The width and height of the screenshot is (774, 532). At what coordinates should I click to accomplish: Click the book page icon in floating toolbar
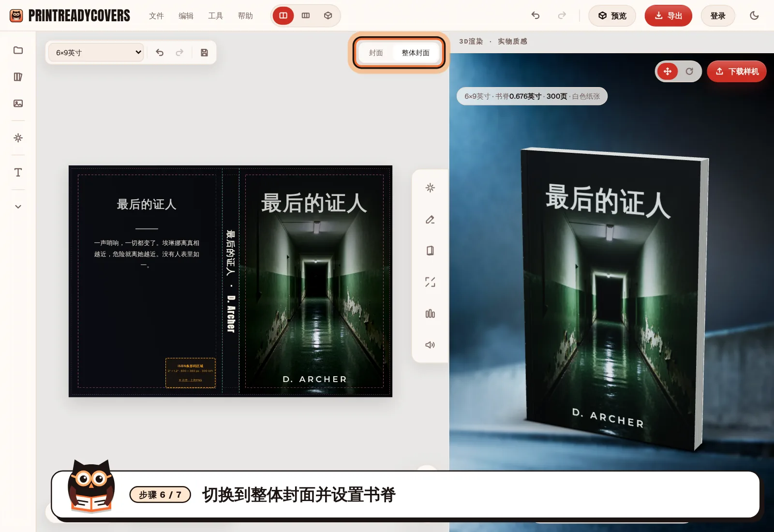tap(430, 251)
